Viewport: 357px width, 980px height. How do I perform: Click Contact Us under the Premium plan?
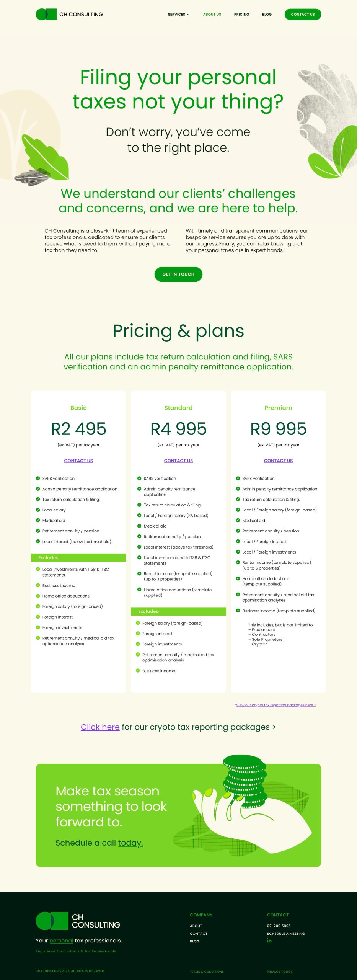pyautogui.click(x=278, y=461)
